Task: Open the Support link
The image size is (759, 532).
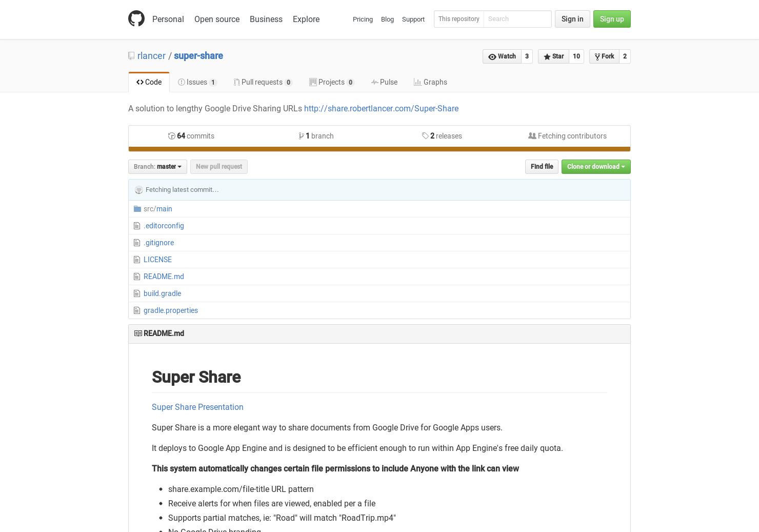Action: coord(413,19)
